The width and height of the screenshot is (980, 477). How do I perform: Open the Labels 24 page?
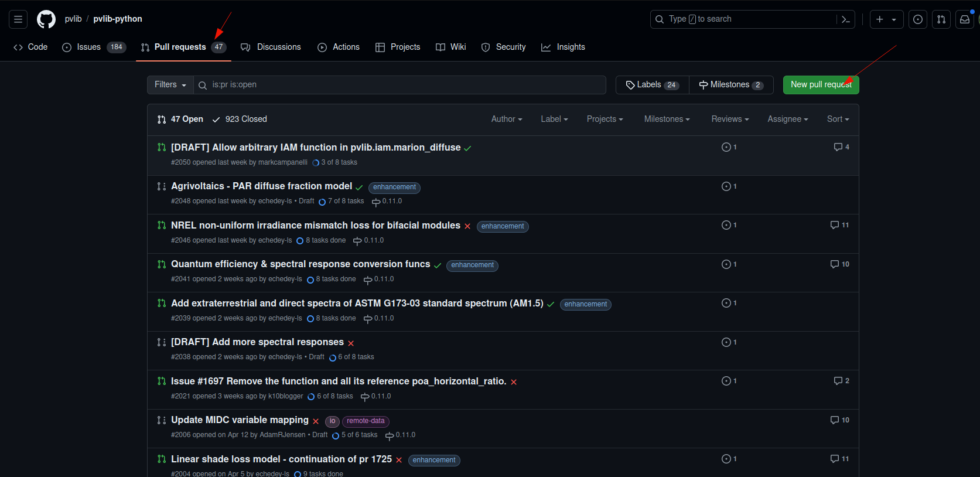pyautogui.click(x=653, y=85)
